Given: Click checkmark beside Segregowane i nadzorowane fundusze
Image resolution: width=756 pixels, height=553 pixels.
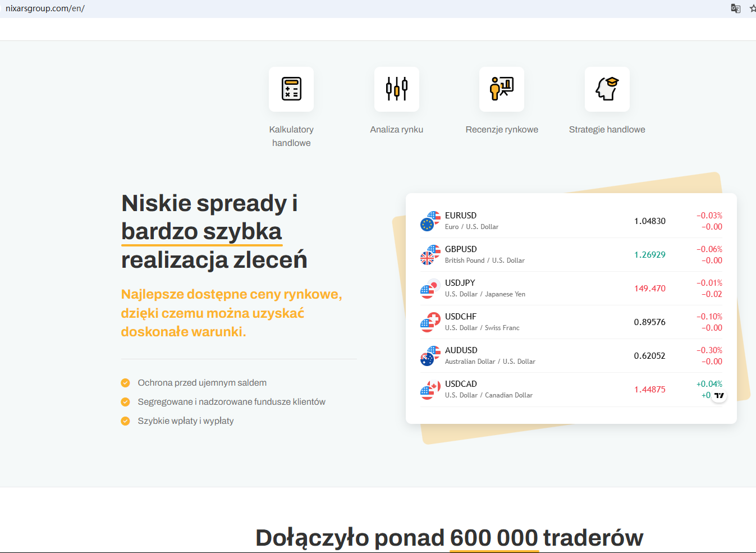Looking at the screenshot, I should 126,402.
